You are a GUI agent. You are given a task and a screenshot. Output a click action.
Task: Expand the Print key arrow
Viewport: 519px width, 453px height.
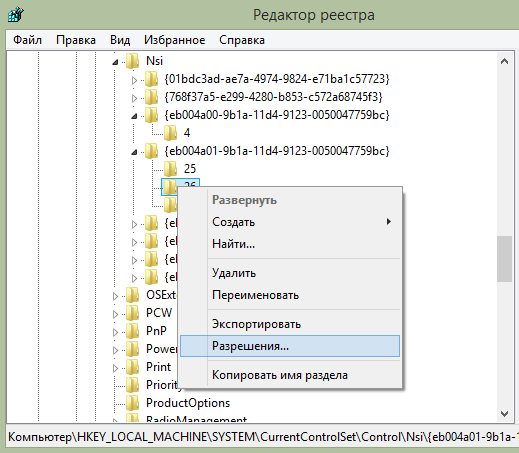point(115,368)
